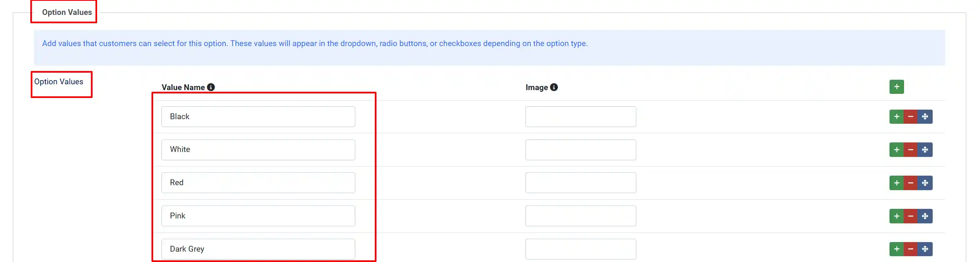980x262 pixels.
Task: Click the move handle for Pink row
Action: click(925, 216)
